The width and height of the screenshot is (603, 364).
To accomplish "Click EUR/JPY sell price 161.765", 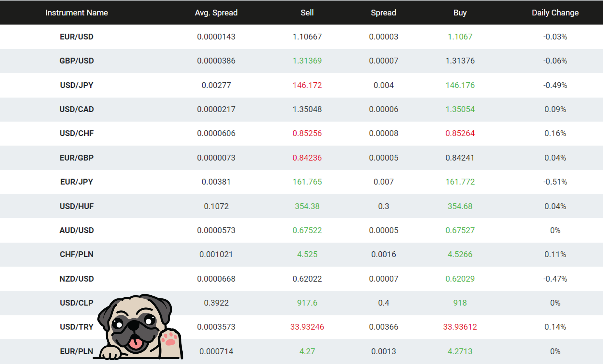I will (x=307, y=182).
